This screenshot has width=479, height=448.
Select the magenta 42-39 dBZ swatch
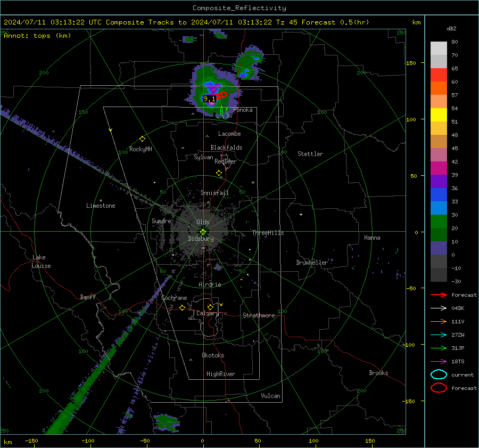point(439,168)
